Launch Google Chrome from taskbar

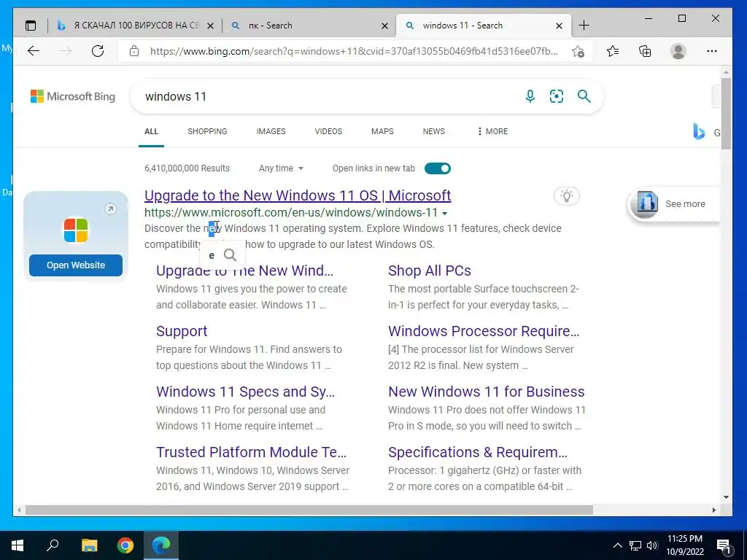tap(125, 545)
